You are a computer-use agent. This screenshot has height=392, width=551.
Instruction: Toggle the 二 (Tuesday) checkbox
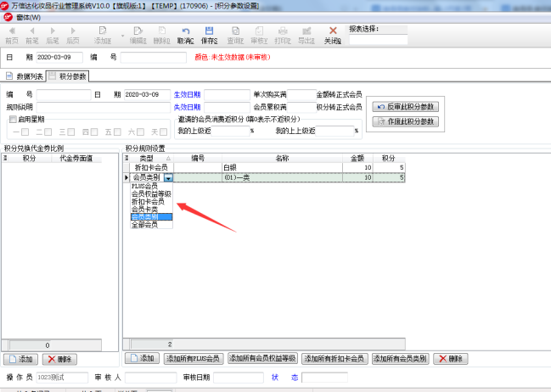coord(48,132)
